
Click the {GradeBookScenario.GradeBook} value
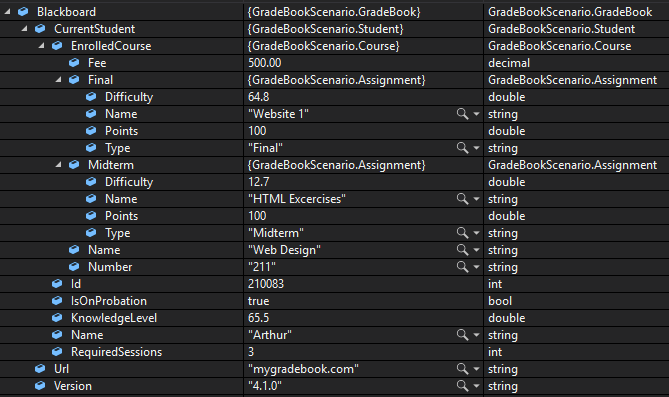click(x=334, y=12)
